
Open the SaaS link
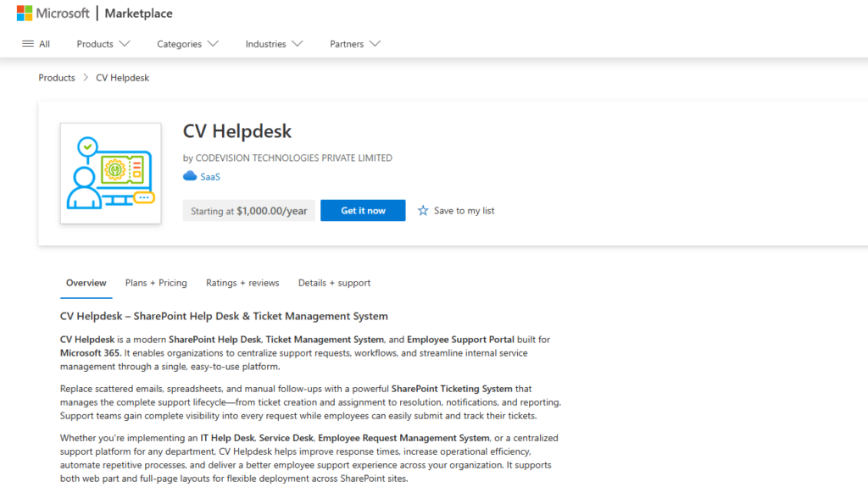pos(210,176)
